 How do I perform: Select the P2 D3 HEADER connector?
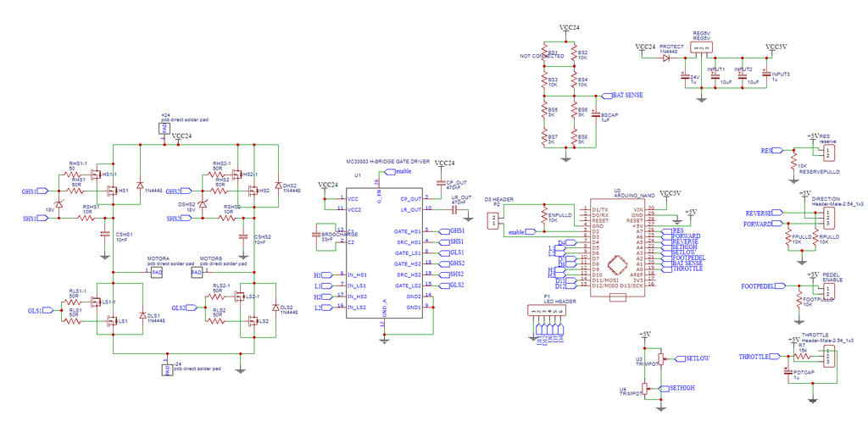click(x=492, y=221)
